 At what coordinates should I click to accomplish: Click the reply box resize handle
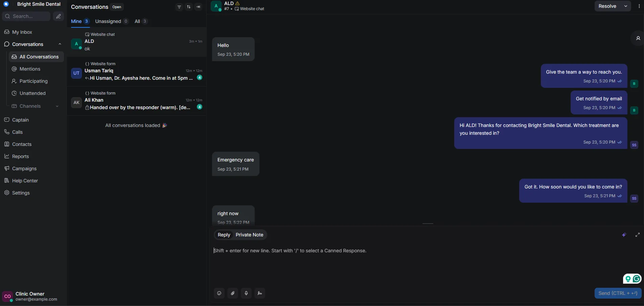coord(428,224)
